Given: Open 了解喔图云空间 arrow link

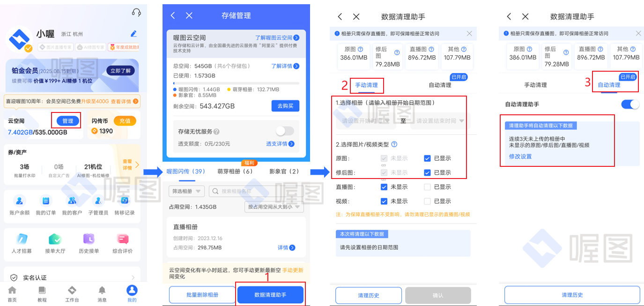Looking at the screenshot, I should tap(277, 37).
